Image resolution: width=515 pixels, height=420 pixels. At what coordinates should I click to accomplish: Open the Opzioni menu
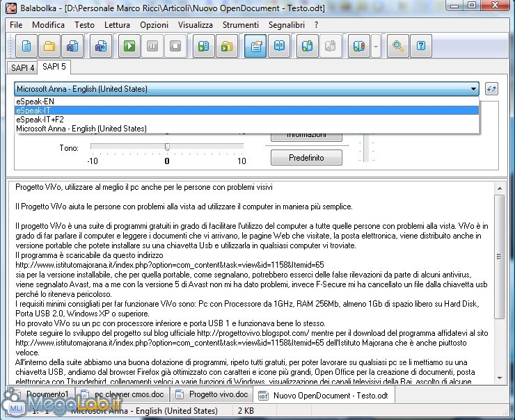154,25
